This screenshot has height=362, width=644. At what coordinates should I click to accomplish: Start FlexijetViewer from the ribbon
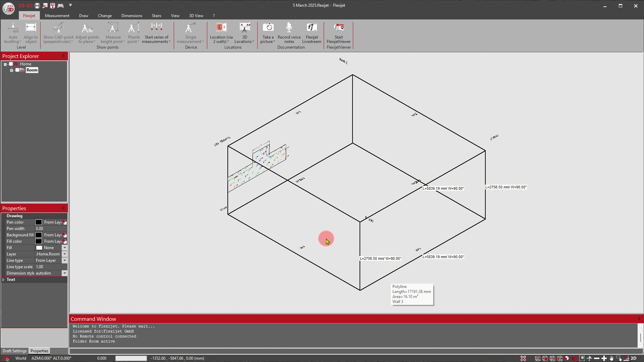coord(338,27)
